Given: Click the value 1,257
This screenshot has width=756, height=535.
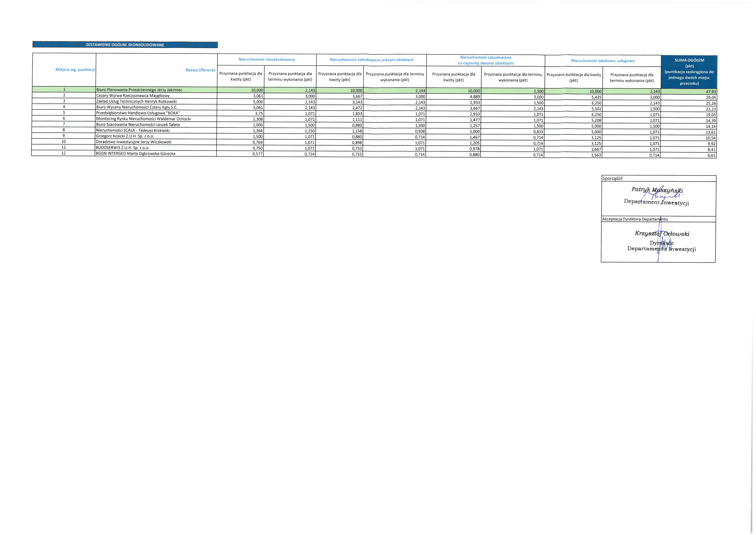Looking at the screenshot, I should (475, 126).
